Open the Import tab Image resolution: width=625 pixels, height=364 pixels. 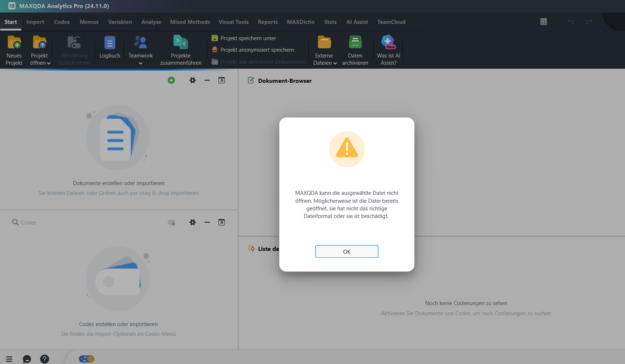(35, 22)
